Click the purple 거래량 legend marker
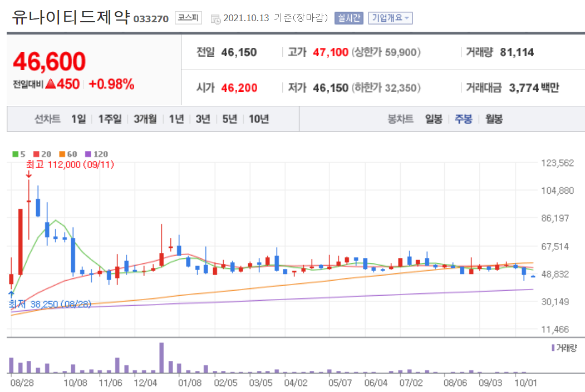585x392 pixels. (553, 348)
